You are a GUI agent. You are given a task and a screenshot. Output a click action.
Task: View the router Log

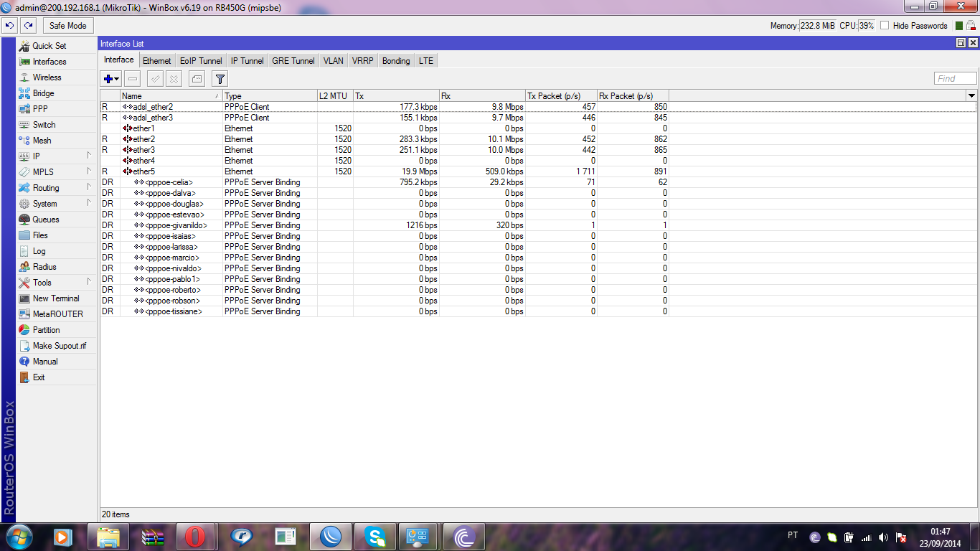pos(39,251)
